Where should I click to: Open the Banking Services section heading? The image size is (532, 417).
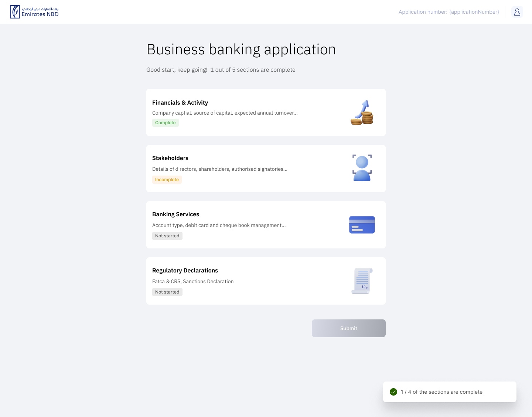coord(175,214)
